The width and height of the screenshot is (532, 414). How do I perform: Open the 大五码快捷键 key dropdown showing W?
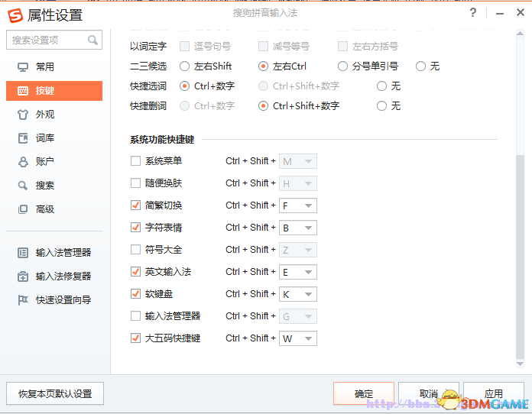pyautogui.click(x=298, y=338)
